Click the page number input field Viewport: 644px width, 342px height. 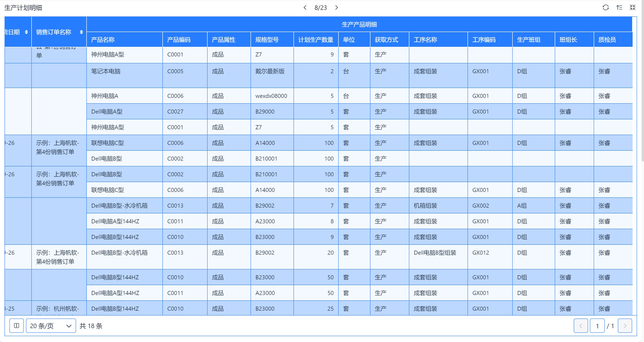point(597,326)
